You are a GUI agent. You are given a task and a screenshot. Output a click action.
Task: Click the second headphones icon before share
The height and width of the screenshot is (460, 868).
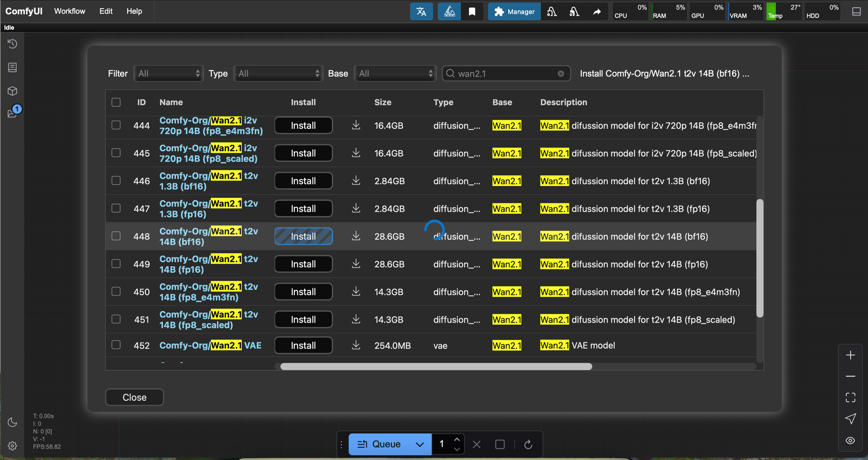pyautogui.click(x=574, y=12)
